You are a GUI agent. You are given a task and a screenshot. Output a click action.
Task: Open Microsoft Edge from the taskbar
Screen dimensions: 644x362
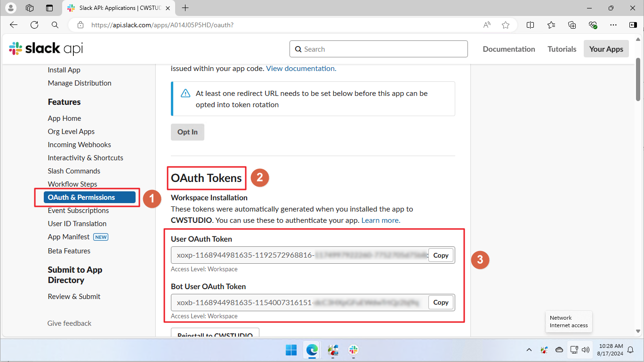point(312,350)
